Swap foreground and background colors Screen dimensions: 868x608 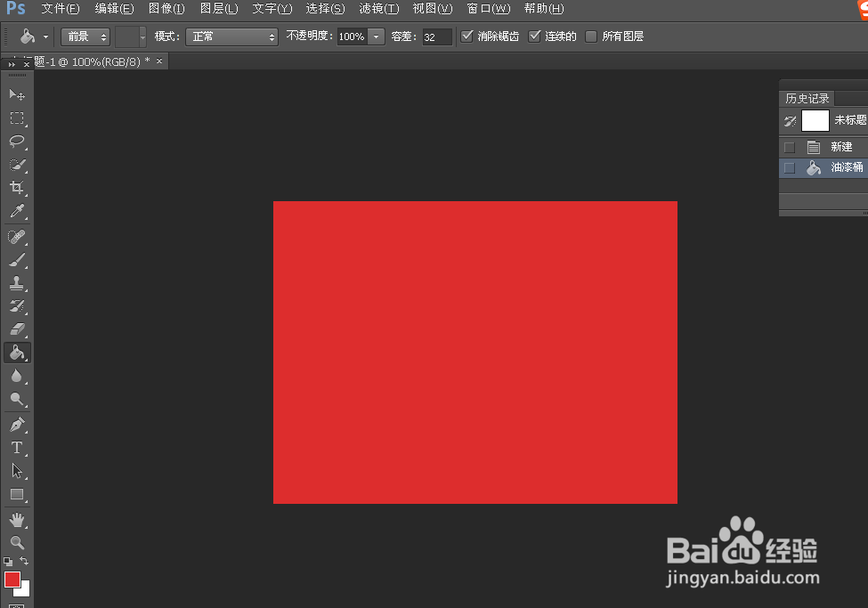24,561
